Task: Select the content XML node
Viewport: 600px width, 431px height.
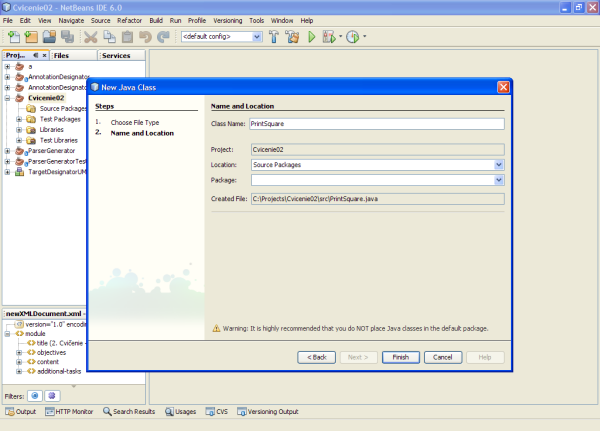Action: click(x=48, y=362)
